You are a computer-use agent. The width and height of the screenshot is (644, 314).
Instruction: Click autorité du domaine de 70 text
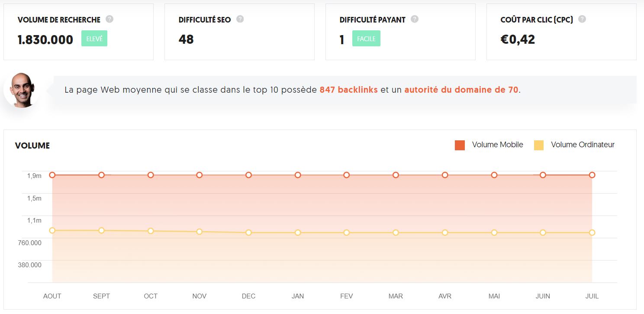pyautogui.click(x=461, y=90)
